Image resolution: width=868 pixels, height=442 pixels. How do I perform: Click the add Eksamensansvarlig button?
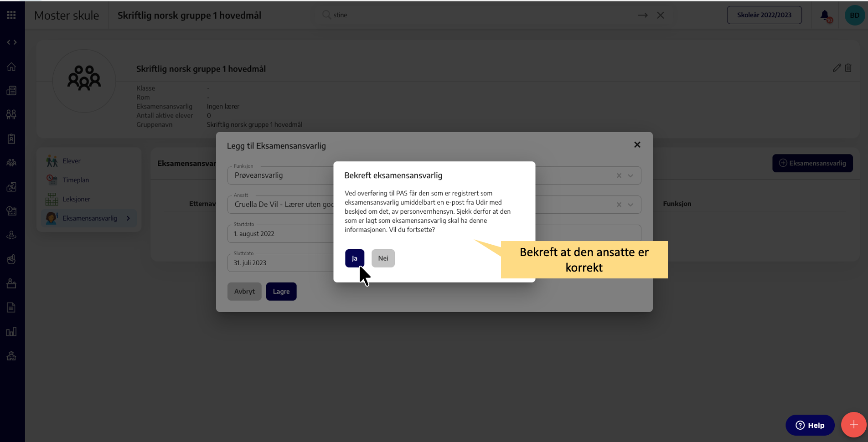pyautogui.click(x=812, y=163)
